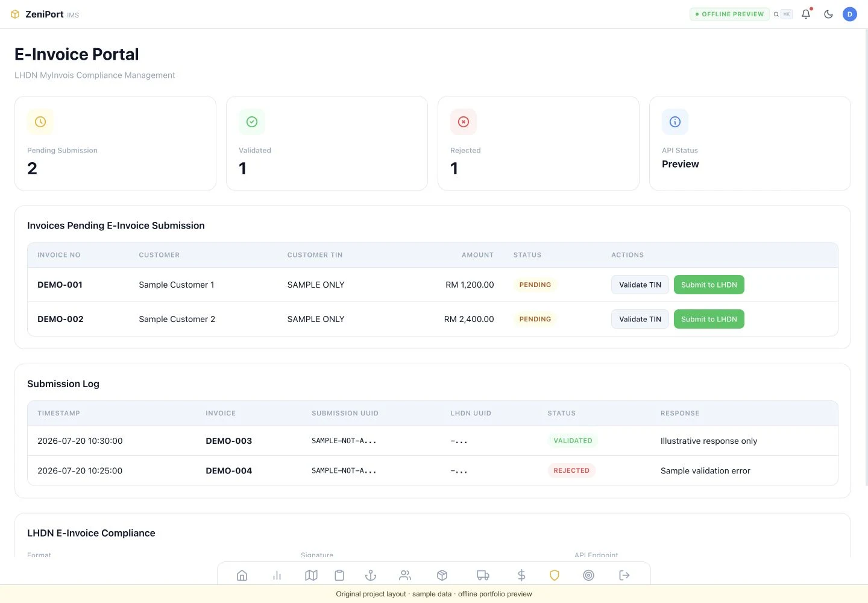Open the target icon in bottom dock
Image resolution: width=868 pixels, height=603 pixels.
click(589, 575)
